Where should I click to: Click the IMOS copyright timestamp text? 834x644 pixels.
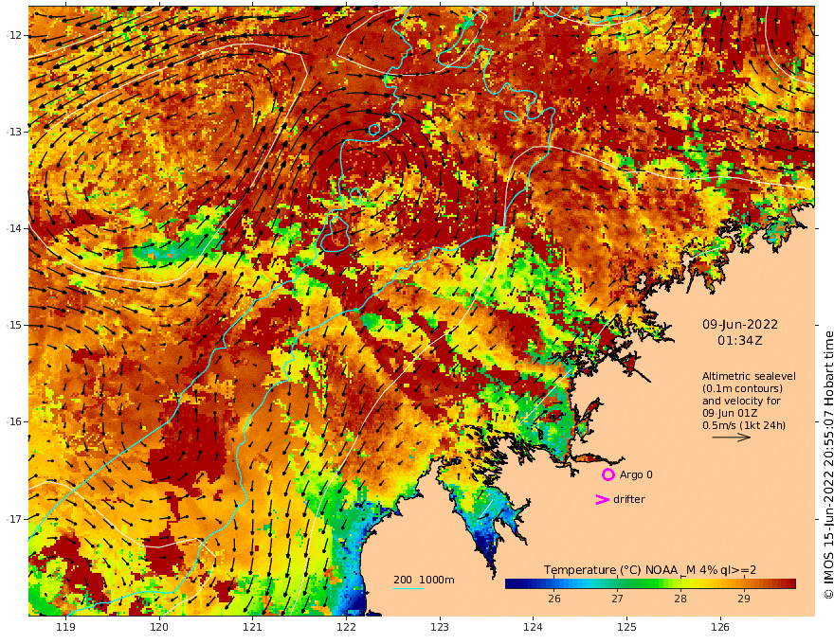(827, 465)
